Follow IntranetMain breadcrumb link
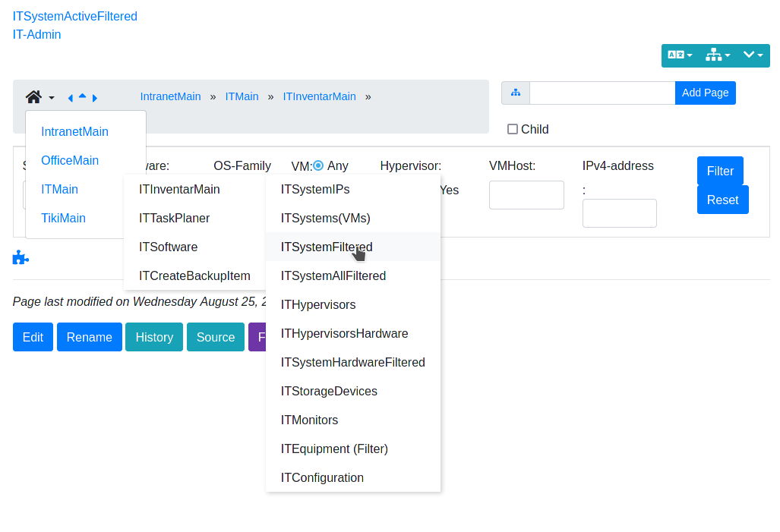This screenshot has width=780, height=532. coord(171,96)
